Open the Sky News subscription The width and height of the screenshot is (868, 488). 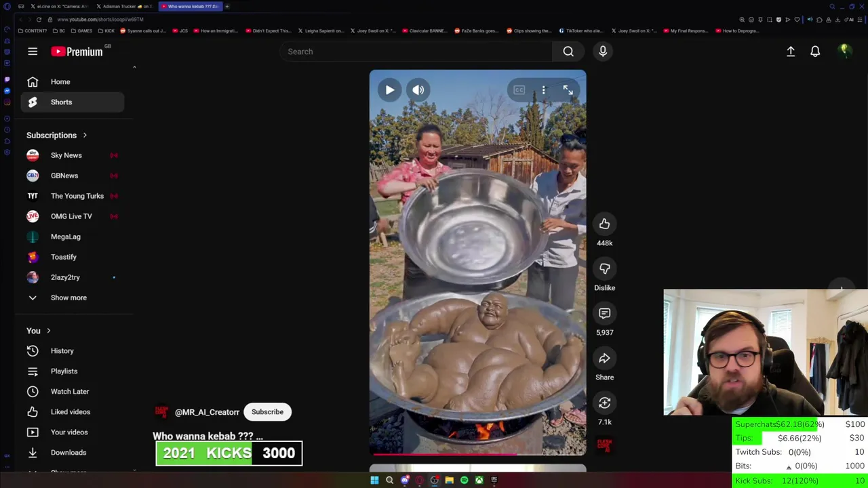[73, 155]
